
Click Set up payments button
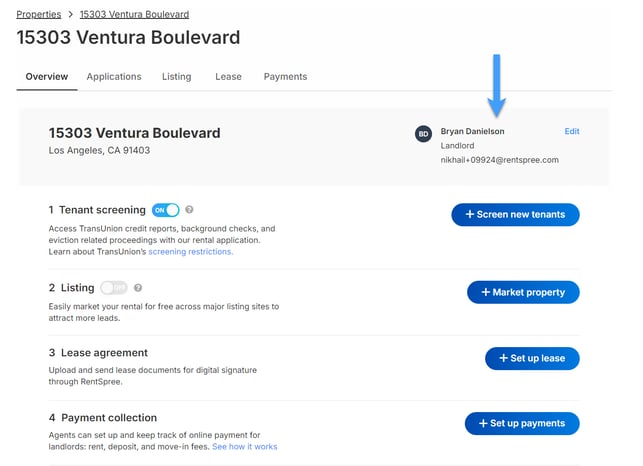click(522, 423)
